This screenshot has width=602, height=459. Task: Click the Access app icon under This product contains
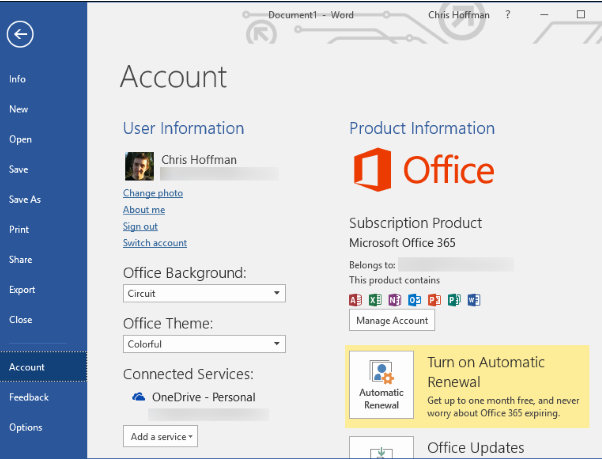356,300
